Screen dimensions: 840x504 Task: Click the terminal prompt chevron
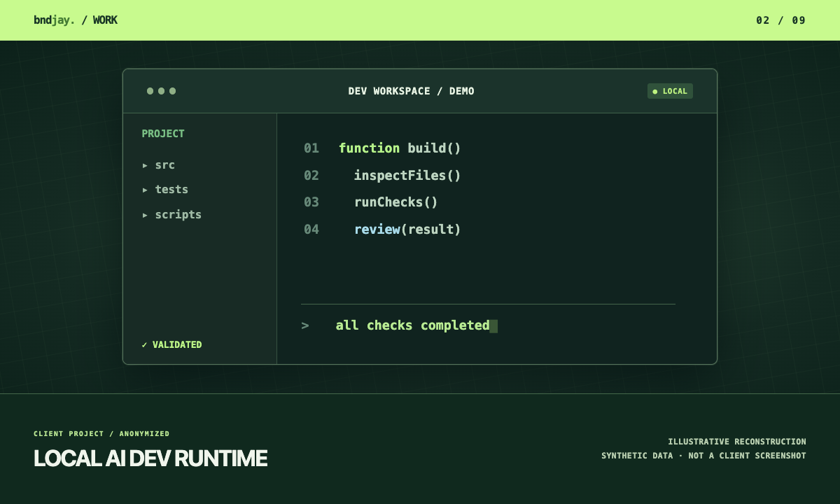click(x=305, y=325)
